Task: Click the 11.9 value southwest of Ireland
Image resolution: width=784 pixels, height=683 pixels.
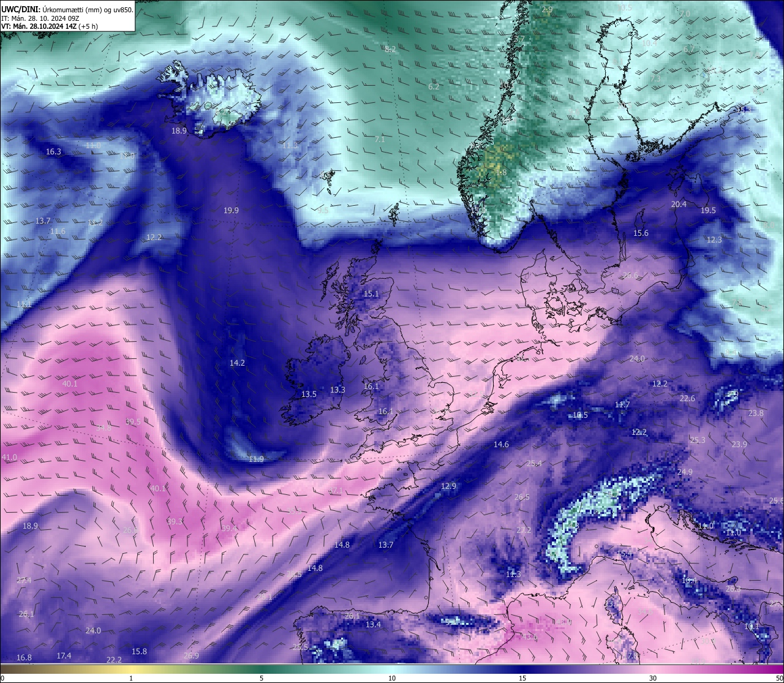Action: [256, 459]
